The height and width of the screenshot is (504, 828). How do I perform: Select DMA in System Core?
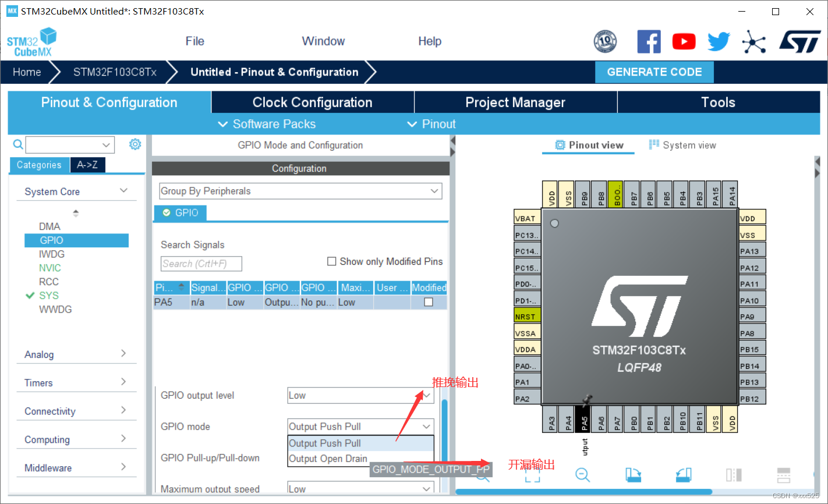[x=49, y=226]
